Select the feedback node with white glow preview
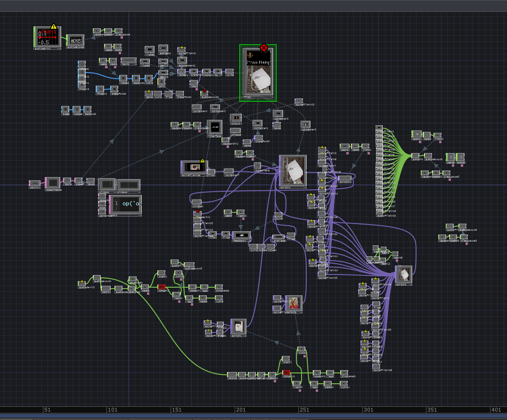Viewport: 507px width, 420px height. 241,234
